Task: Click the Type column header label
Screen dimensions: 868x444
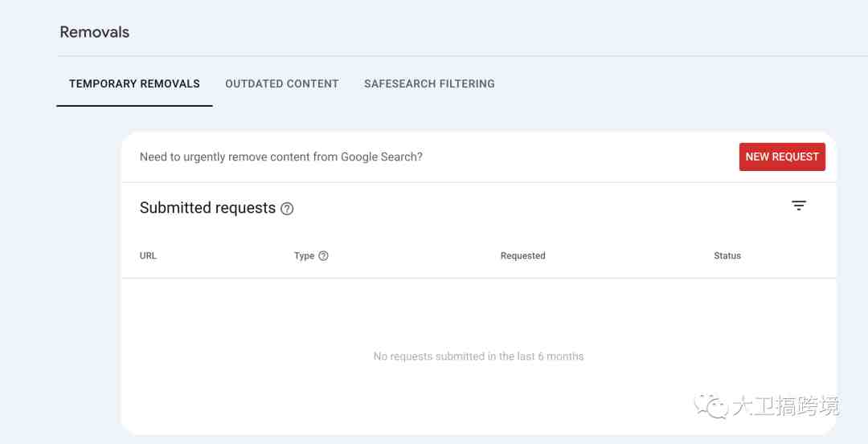Action: pos(304,255)
